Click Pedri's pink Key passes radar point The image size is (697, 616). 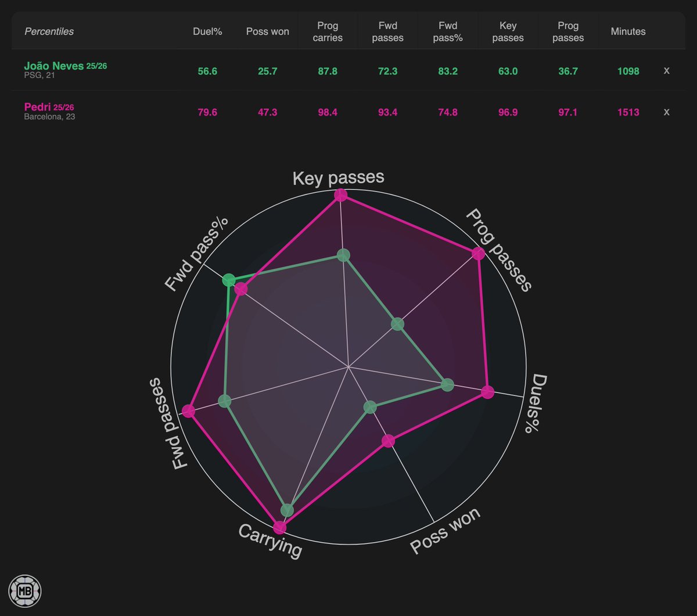click(341, 196)
